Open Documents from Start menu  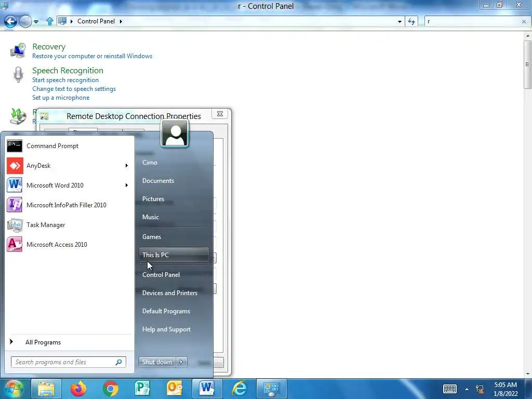[158, 181]
